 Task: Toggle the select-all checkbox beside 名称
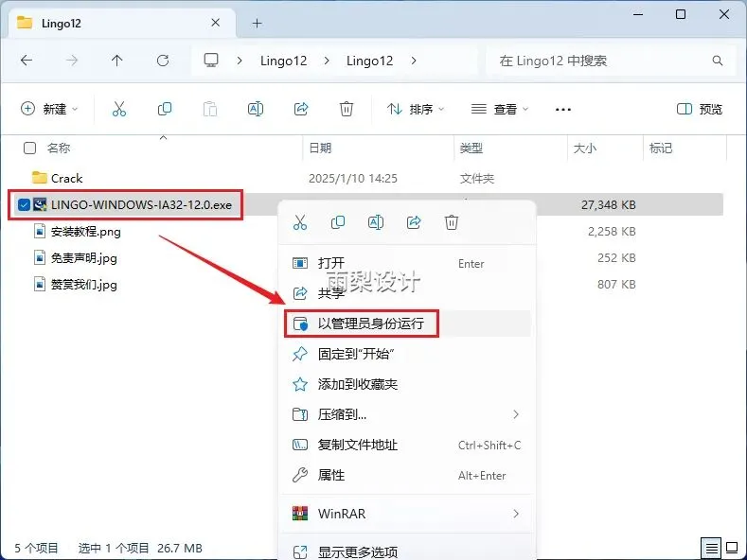click(x=29, y=149)
